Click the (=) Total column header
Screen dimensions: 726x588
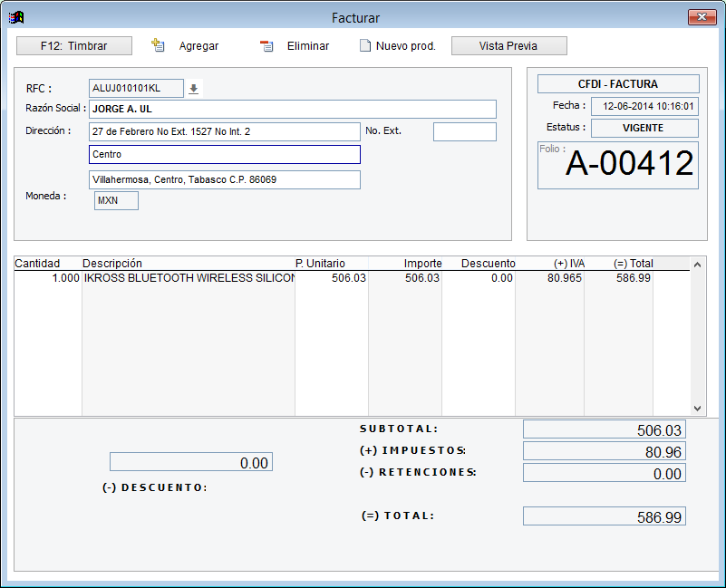click(x=633, y=264)
